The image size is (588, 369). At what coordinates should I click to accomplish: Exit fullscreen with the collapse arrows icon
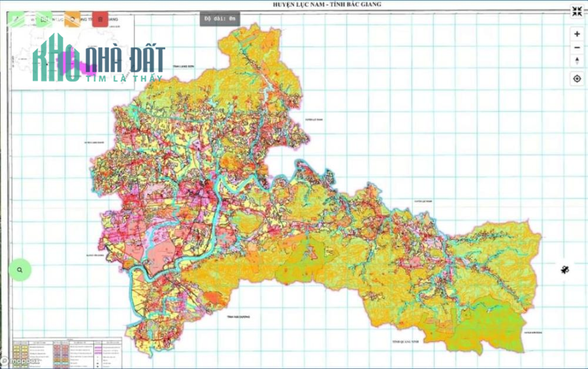coord(577,12)
